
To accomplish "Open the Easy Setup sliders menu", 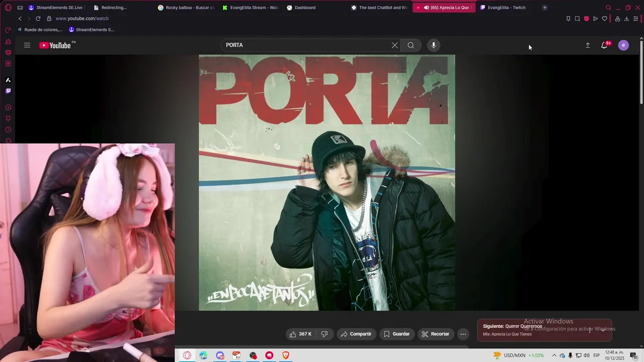I will [635, 19].
